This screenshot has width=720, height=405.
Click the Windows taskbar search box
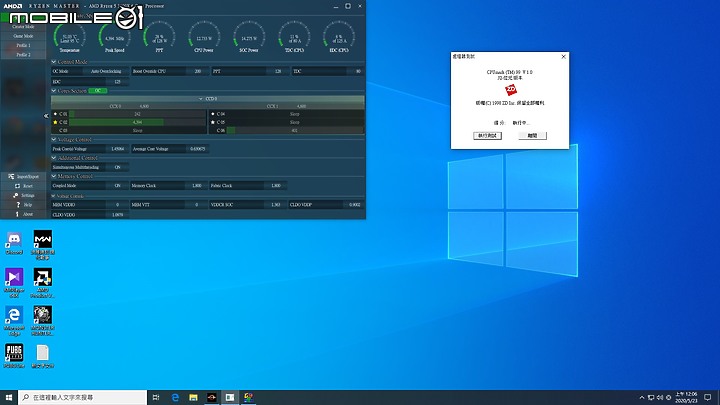click(x=83, y=397)
